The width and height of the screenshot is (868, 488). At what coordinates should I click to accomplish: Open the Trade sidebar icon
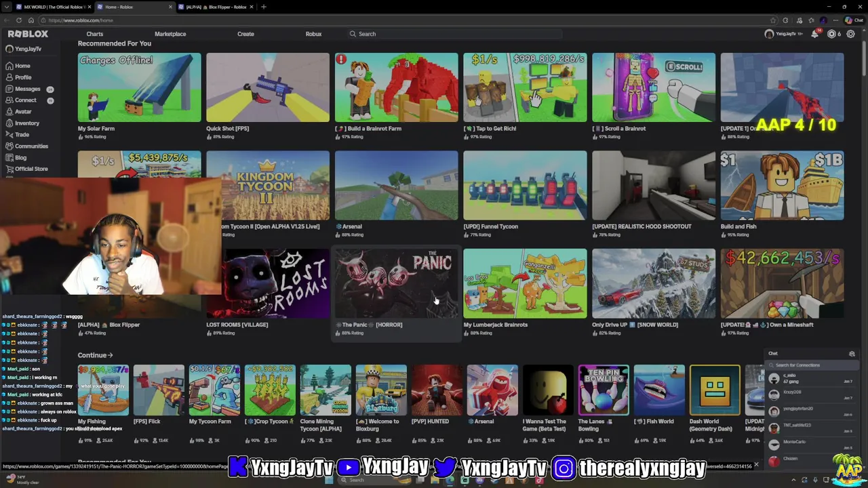[9, 135]
